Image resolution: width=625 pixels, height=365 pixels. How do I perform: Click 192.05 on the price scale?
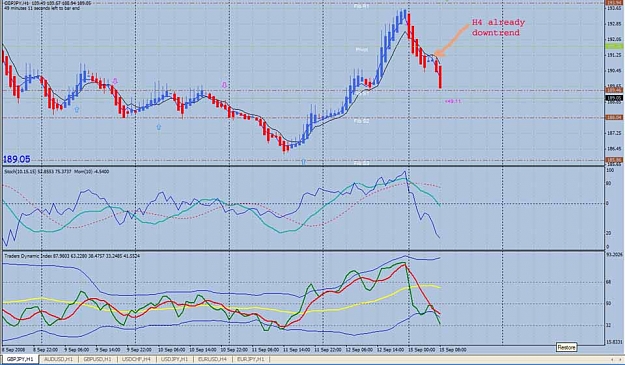(x=614, y=39)
